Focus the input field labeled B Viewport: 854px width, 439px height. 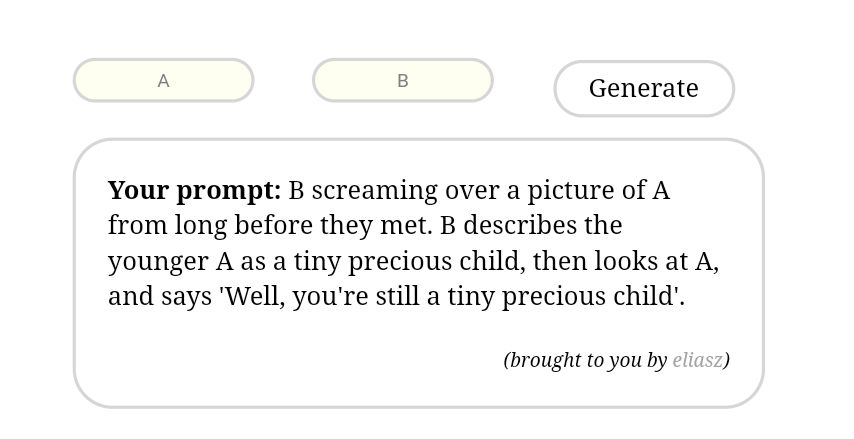tap(403, 81)
